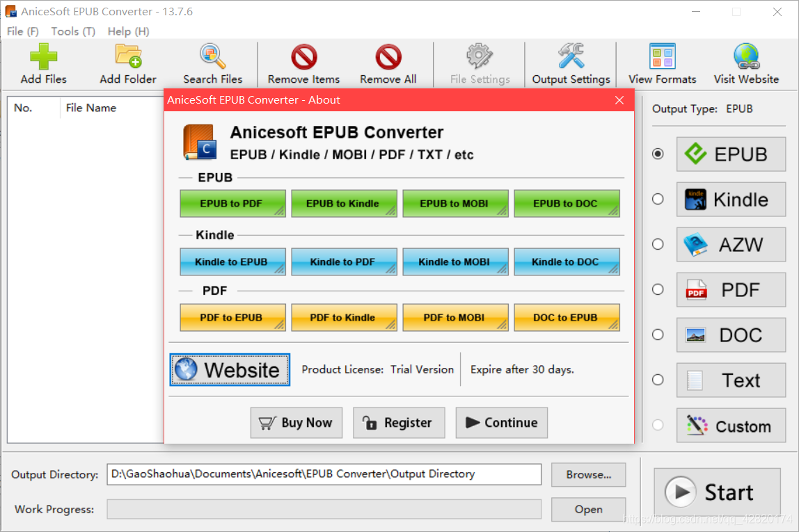Select the DOC radio button
This screenshot has width=799, height=532.
tap(658, 334)
